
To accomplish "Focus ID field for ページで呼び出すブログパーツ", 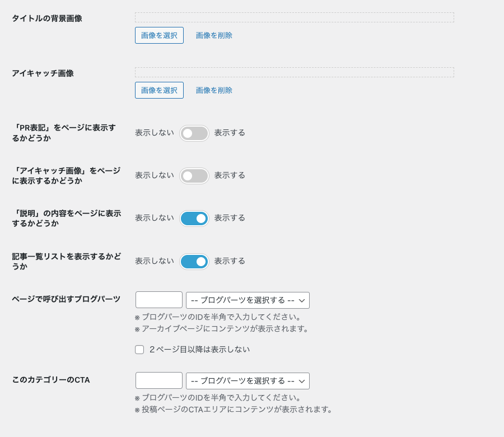I will coord(159,300).
